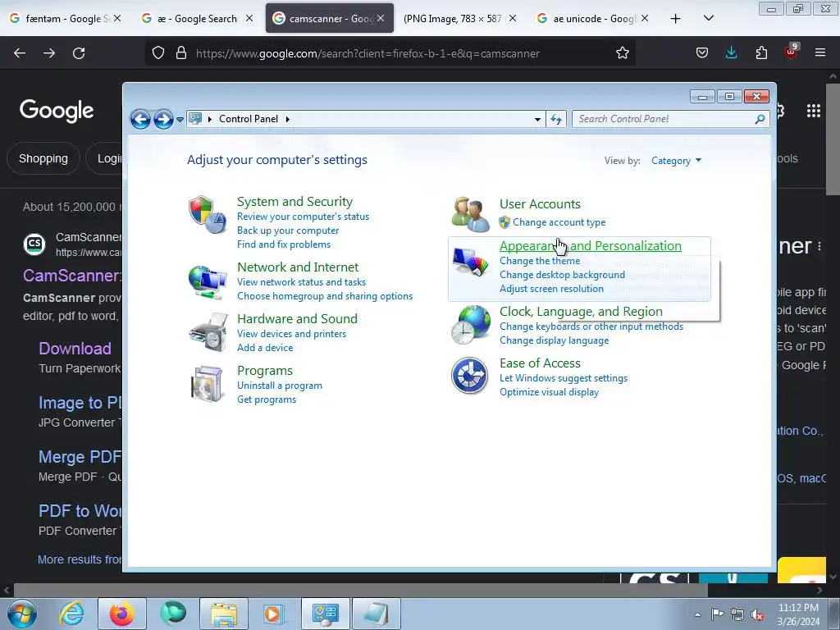Viewport: 840px width, 630px height.
Task: Open View devices and printers link
Action: (291, 334)
